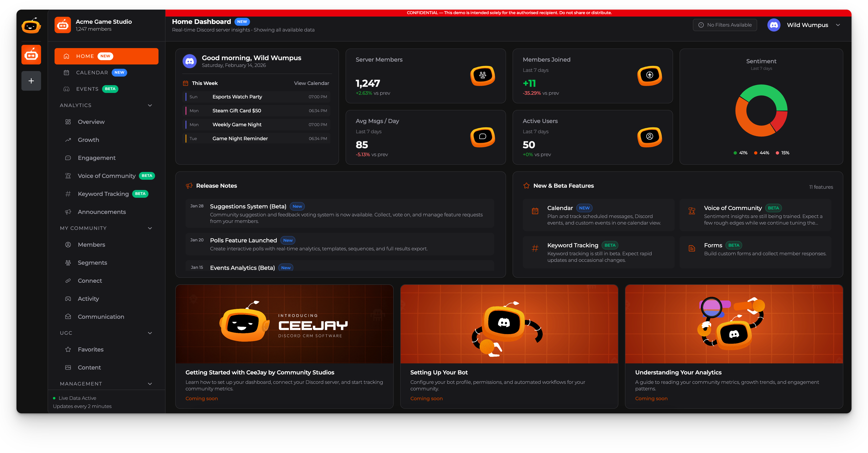Click the No Filters Available control

(724, 25)
